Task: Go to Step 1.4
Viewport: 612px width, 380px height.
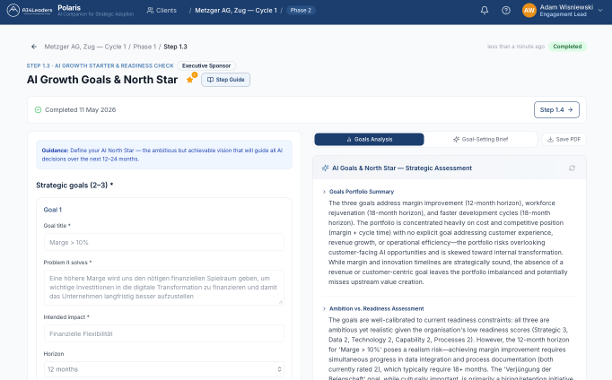Action: pos(557,110)
